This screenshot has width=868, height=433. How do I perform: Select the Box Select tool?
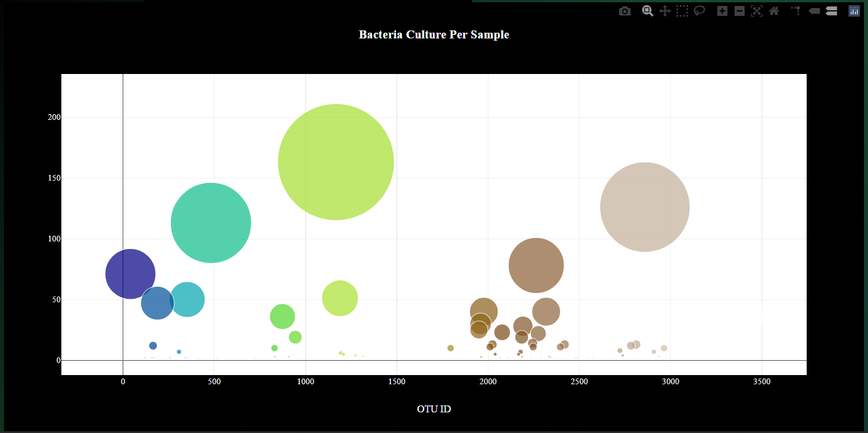click(x=682, y=10)
